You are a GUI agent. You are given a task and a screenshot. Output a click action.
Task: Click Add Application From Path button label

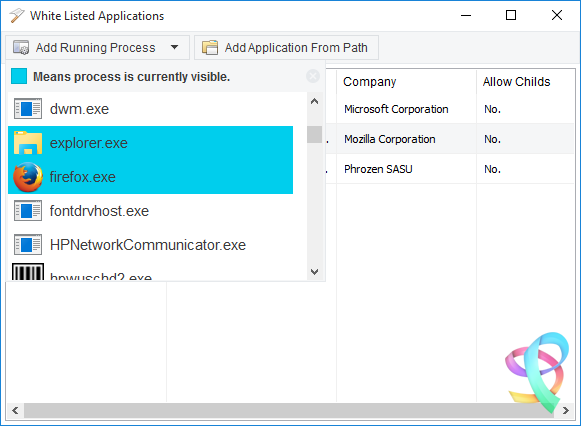coord(296,48)
